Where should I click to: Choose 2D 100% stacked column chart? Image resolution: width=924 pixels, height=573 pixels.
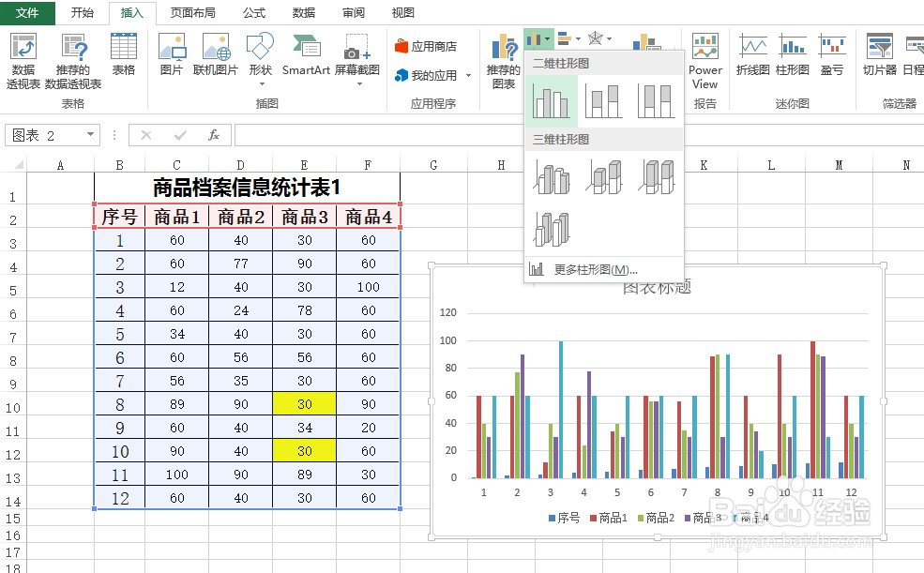pos(656,101)
